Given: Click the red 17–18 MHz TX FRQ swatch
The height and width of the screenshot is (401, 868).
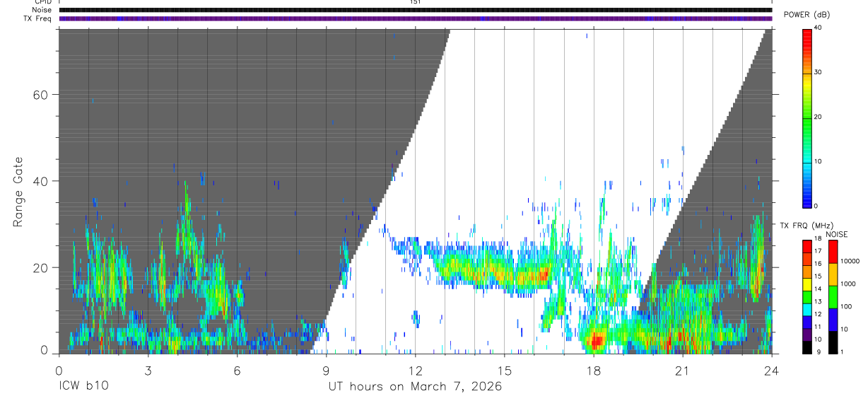Looking at the screenshot, I should [807, 247].
